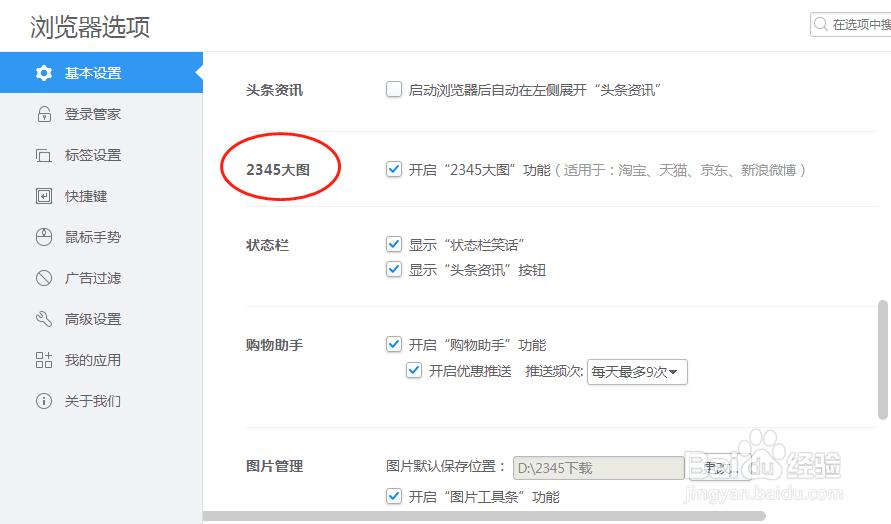Screen dimensions: 891x524
Task: Open the 我的应用 page
Action: point(101,360)
